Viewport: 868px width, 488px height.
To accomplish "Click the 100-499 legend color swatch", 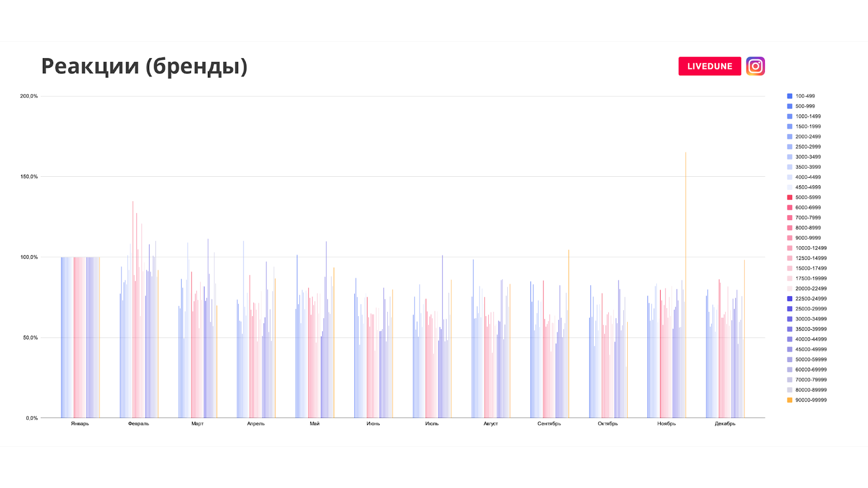I will (790, 96).
